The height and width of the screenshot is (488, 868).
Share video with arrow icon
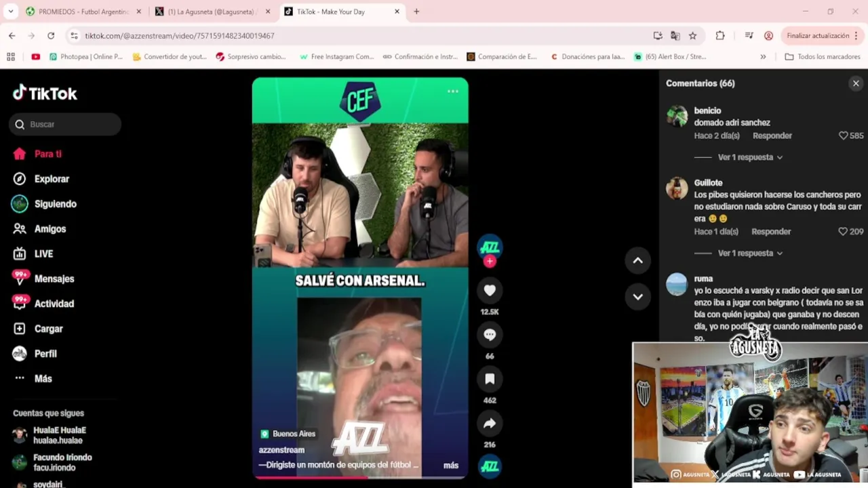pyautogui.click(x=490, y=424)
